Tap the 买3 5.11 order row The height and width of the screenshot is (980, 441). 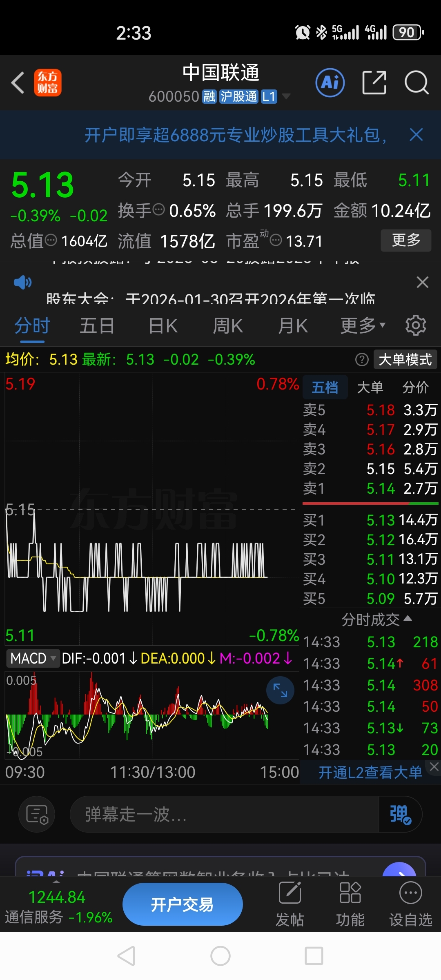point(370,559)
